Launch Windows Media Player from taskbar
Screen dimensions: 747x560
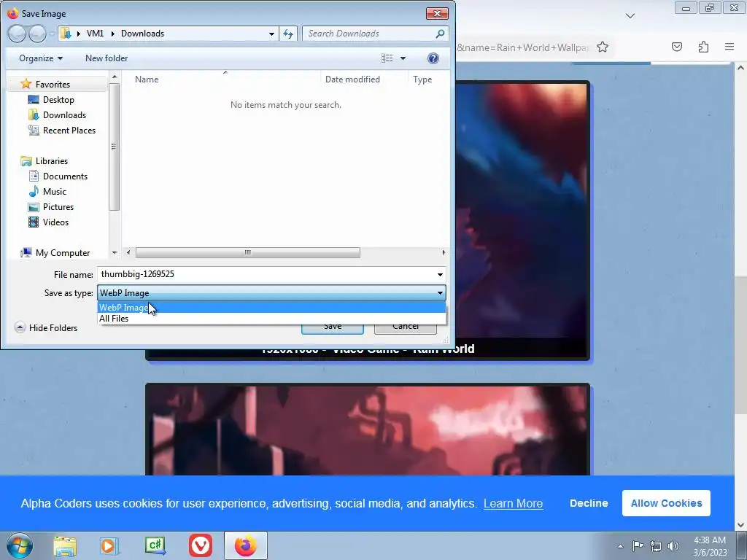pyautogui.click(x=109, y=545)
